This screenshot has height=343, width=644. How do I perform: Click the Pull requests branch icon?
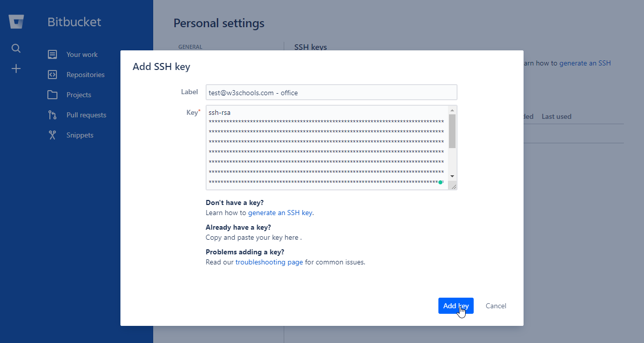[x=52, y=115]
